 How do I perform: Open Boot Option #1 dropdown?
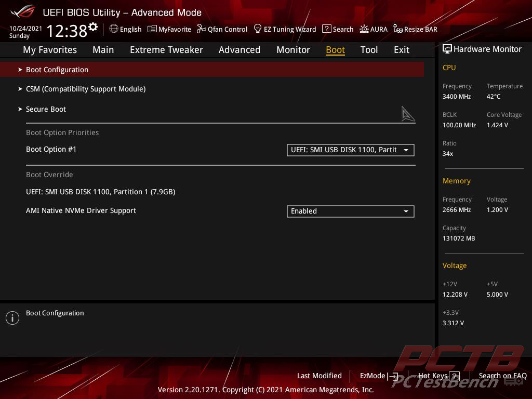351,150
